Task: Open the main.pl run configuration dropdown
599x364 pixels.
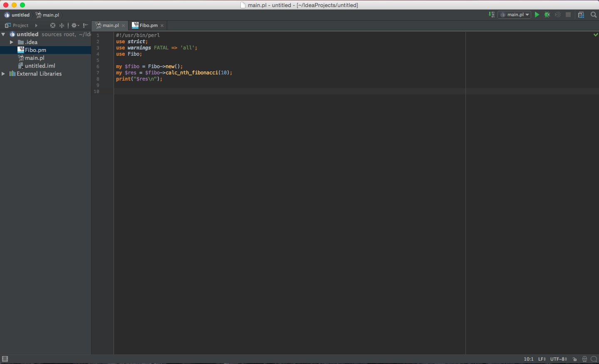Action: tap(515, 15)
